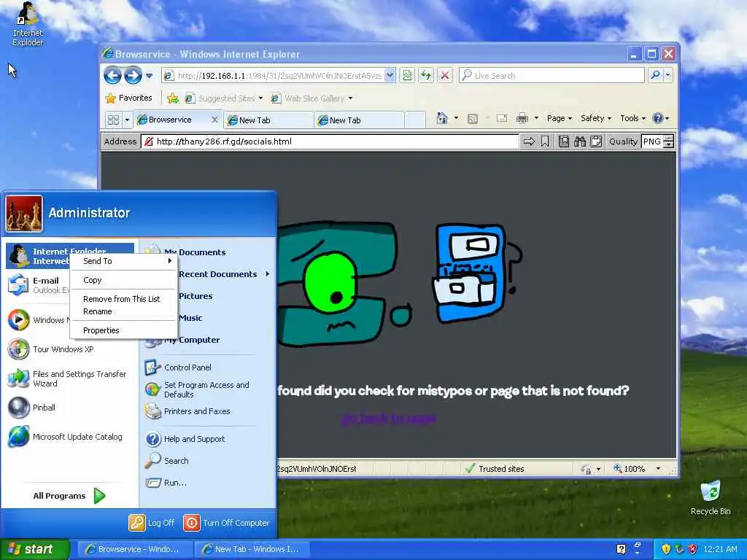Open the Page menu
747x560 pixels.
tap(560, 118)
